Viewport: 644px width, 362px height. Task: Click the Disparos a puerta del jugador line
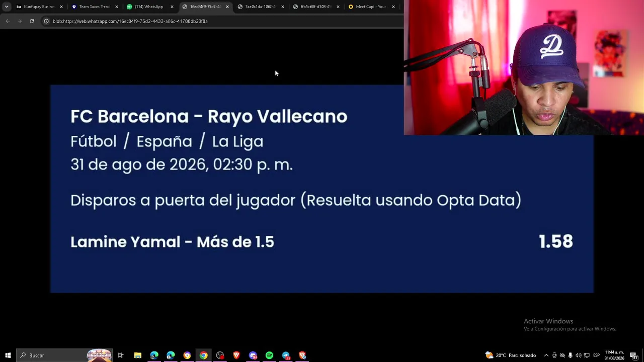pyautogui.click(x=296, y=200)
